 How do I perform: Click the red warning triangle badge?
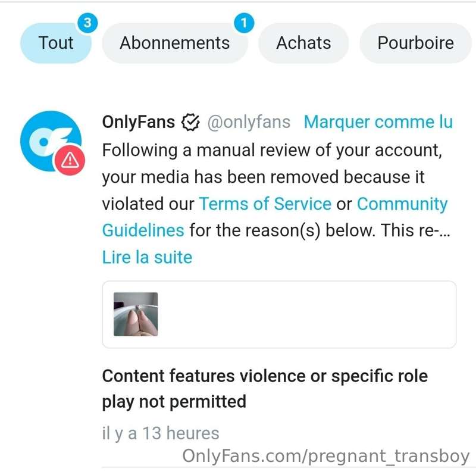coord(70,160)
